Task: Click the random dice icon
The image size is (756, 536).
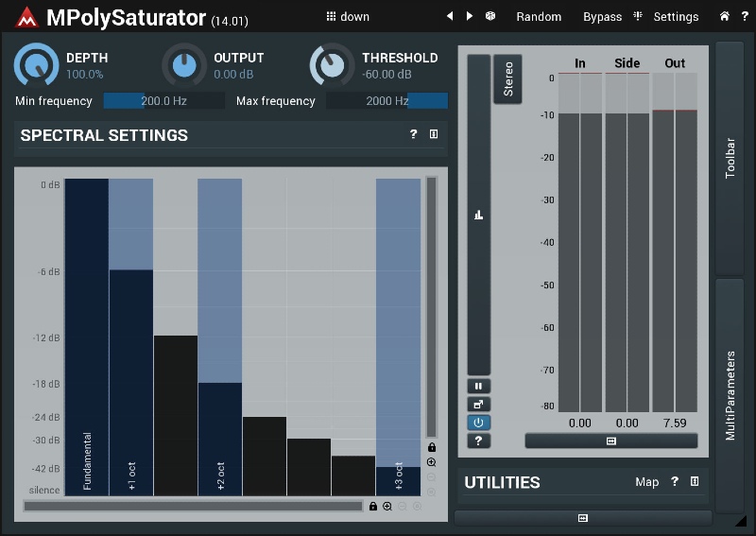Action: [x=490, y=16]
